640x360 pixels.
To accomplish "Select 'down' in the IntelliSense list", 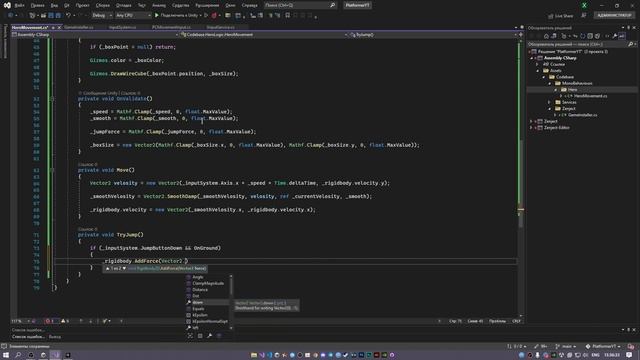I will (x=207, y=302).
